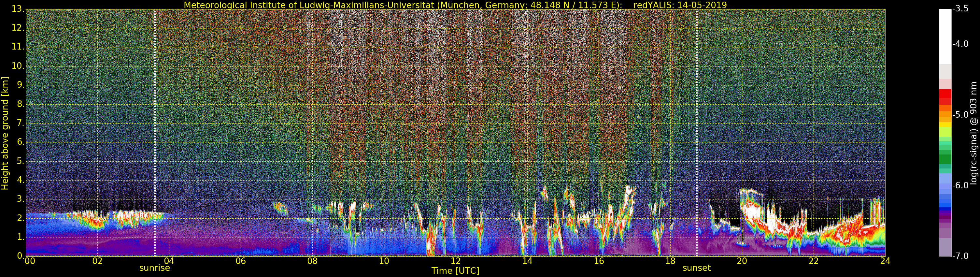Image resolution: width=980 pixels, height=277 pixels.
Task: Click the '-5.0' colorbar value
Action: coord(960,114)
